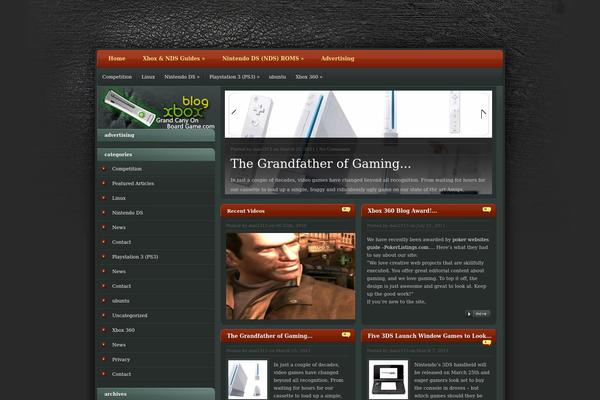The image size is (600, 400).
Task: Open the Uncategorized category
Action: pos(129,315)
